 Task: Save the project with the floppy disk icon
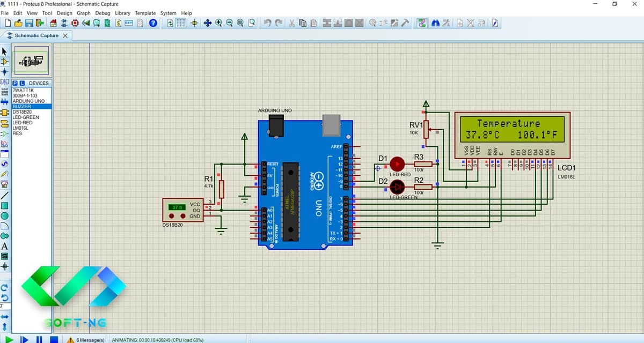point(29,23)
